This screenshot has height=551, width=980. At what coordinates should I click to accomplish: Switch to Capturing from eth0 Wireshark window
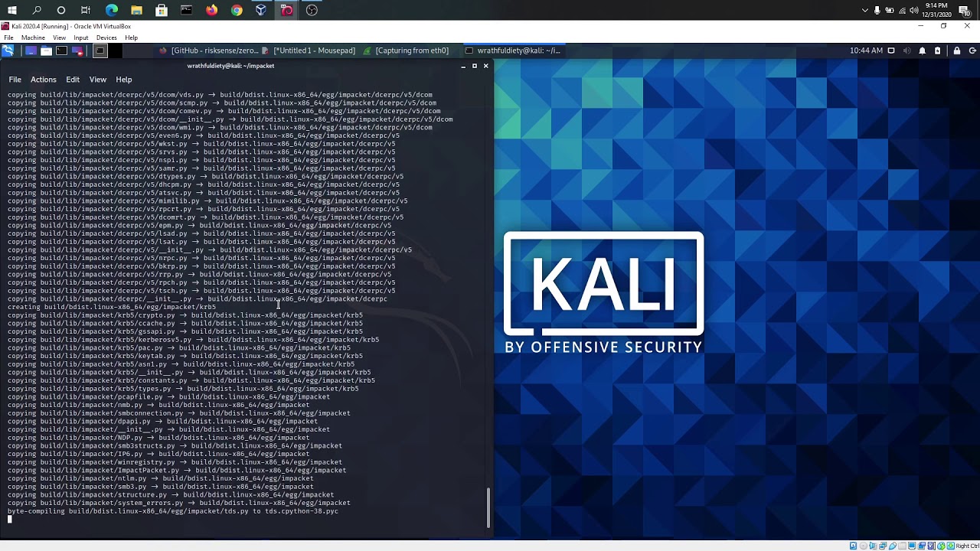click(407, 51)
